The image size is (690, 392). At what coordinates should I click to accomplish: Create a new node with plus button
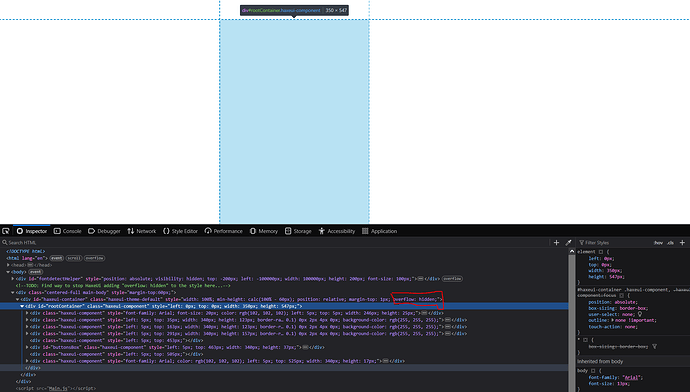click(x=556, y=242)
